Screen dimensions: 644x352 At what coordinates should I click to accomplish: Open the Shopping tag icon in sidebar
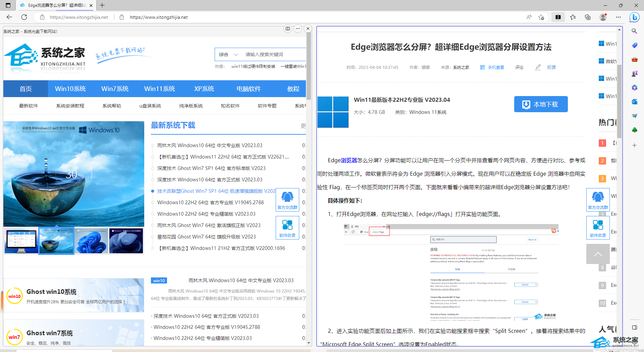pos(634,45)
